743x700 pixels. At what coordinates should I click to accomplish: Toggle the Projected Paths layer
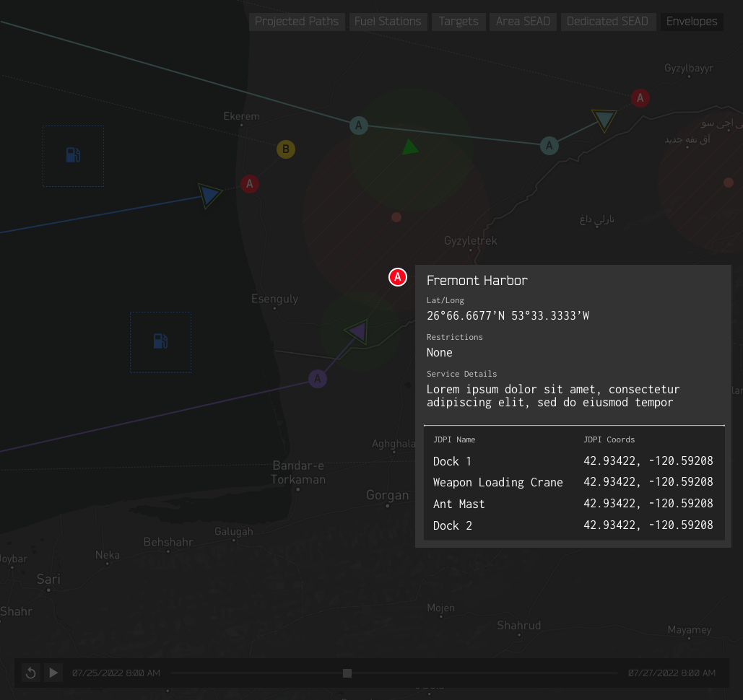[x=297, y=22]
